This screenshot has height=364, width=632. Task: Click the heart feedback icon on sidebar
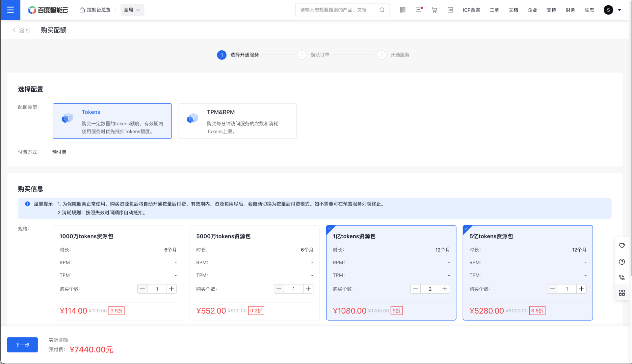click(x=621, y=246)
